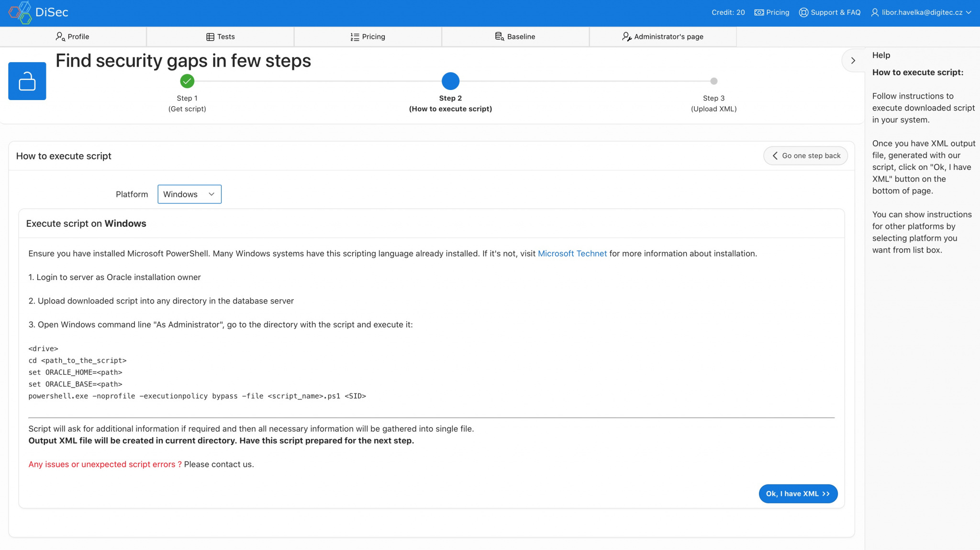
Task: Click the Step 2 blue progress marker
Action: point(450,81)
